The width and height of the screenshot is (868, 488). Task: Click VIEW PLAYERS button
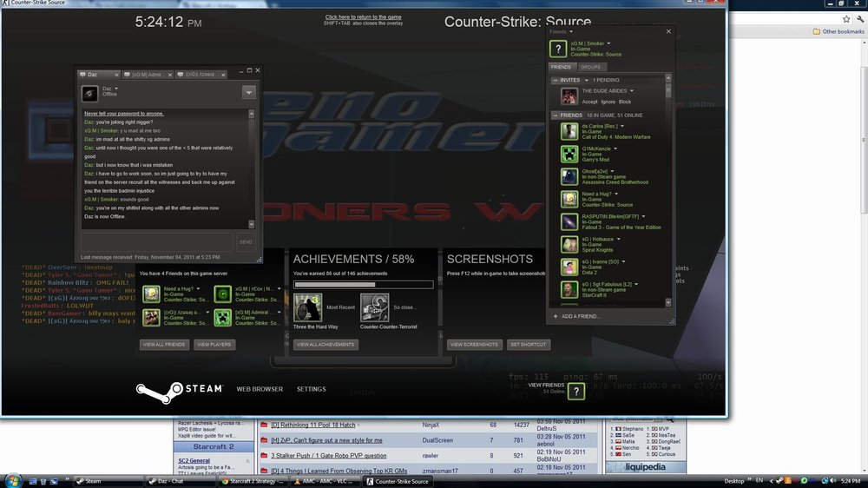tap(214, 345)
